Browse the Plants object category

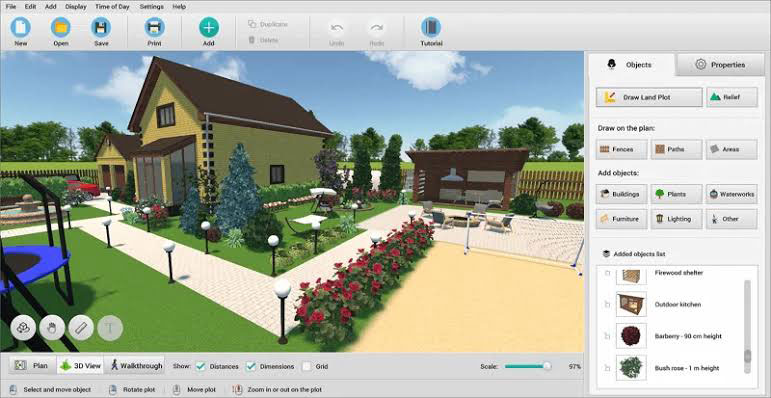677,194
